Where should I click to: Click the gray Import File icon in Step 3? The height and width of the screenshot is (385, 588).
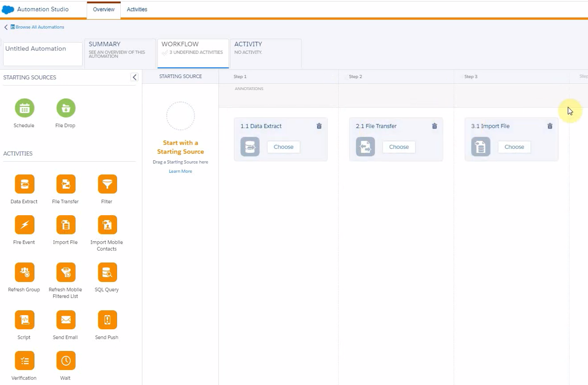click(481, 147)
